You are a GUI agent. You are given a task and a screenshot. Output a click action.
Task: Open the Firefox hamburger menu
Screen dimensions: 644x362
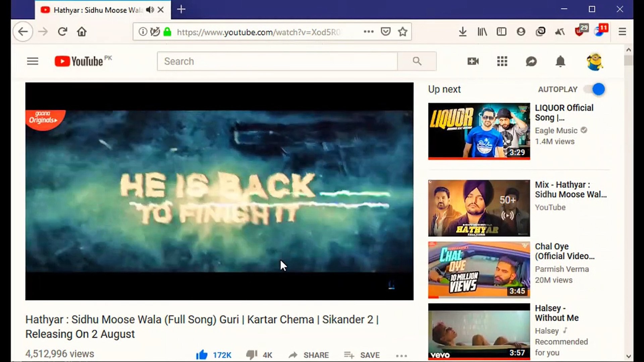tap(622, 32)
